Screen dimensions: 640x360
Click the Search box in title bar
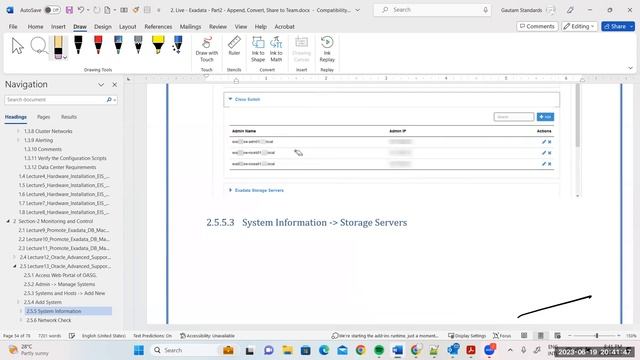coord(431,10)
